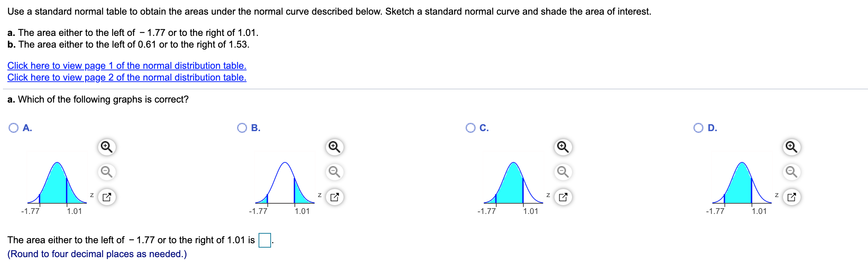Click the zoom-out magnifier for graph C
Screen dimensions: 868x263
pos(562,171)
